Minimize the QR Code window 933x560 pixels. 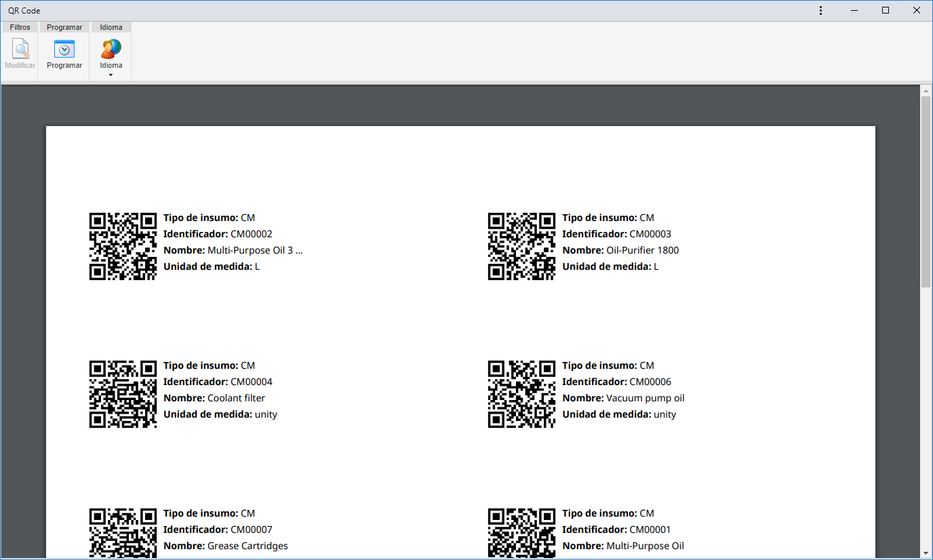click(854, 11)
